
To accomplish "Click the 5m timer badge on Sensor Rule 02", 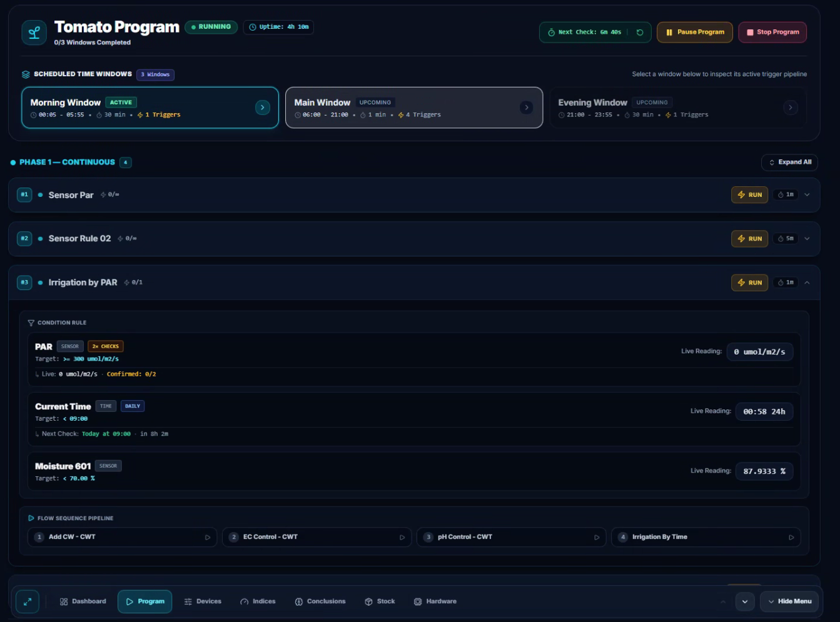I will point(786,239).
